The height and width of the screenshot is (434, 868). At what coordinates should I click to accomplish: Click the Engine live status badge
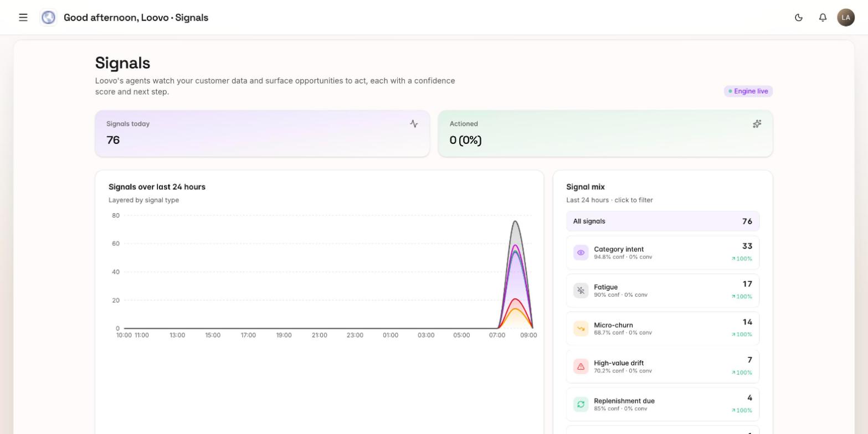pos(748,91)
